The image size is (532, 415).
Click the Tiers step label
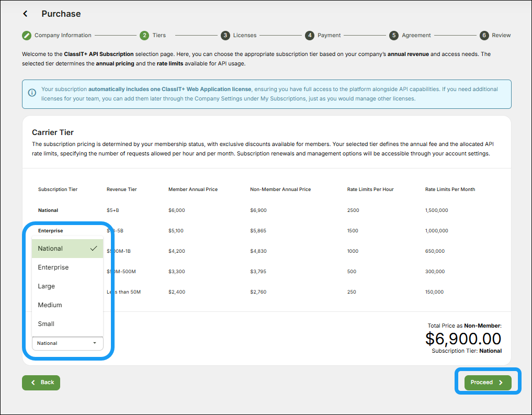click(159, 35)
